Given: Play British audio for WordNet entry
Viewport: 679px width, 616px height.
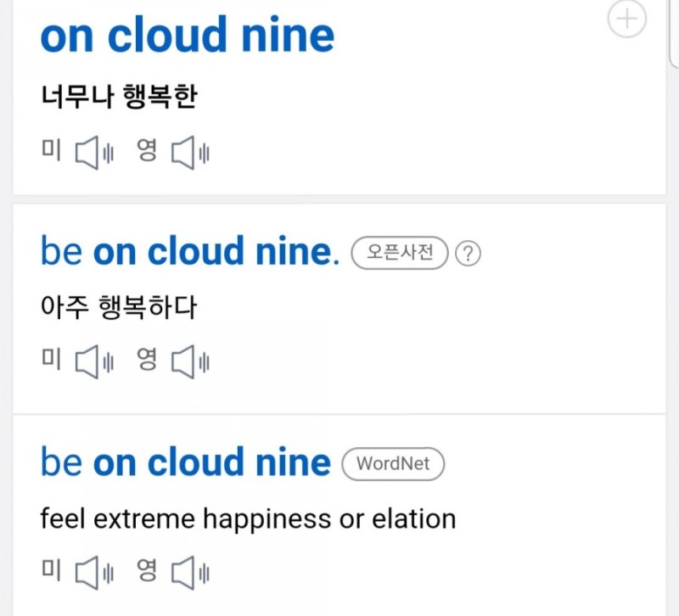Looking at the screenshot, I should 190,573.
